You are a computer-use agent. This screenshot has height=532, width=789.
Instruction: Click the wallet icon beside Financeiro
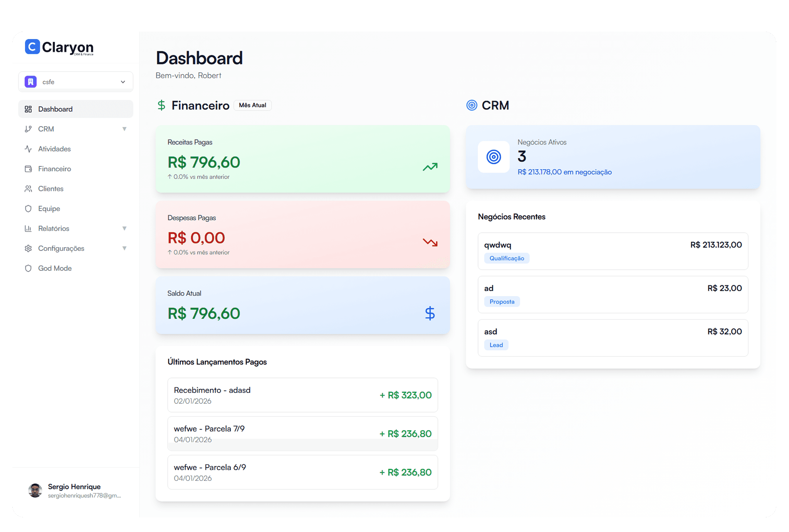point(28,169)
